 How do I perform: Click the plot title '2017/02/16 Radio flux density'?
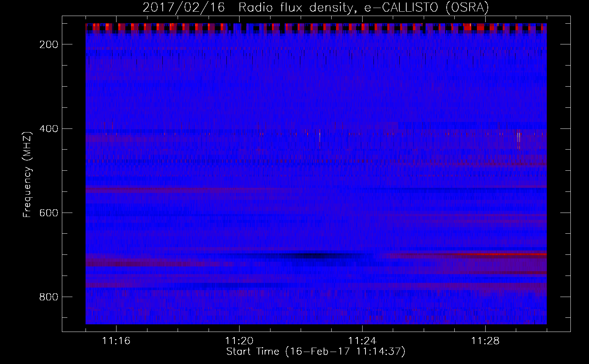(x=315, y=7)
